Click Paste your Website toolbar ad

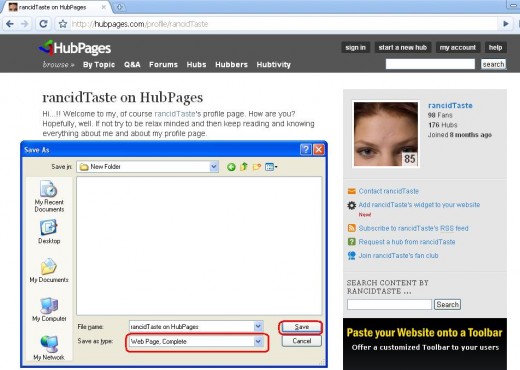click(x=425, y=343)
